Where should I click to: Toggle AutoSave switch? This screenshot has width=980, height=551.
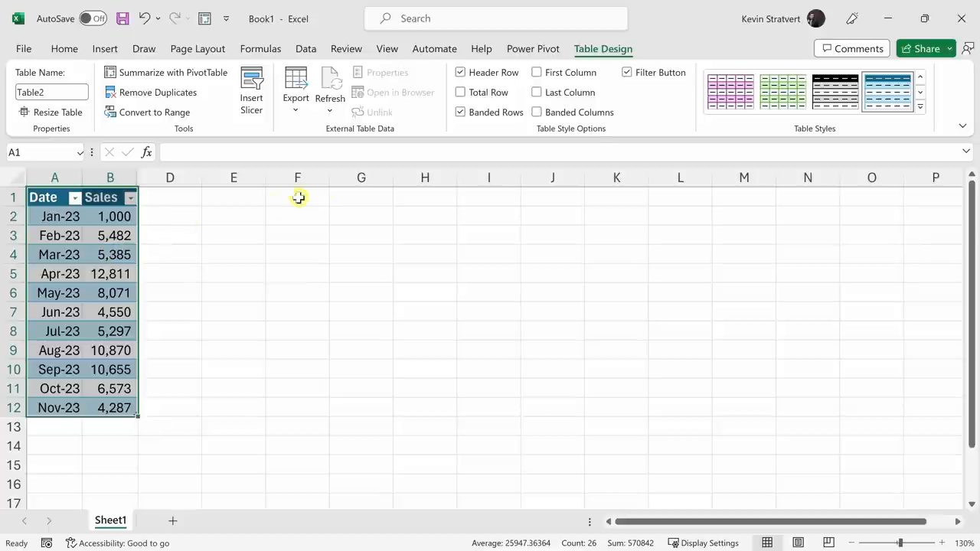tap(93, 18)
